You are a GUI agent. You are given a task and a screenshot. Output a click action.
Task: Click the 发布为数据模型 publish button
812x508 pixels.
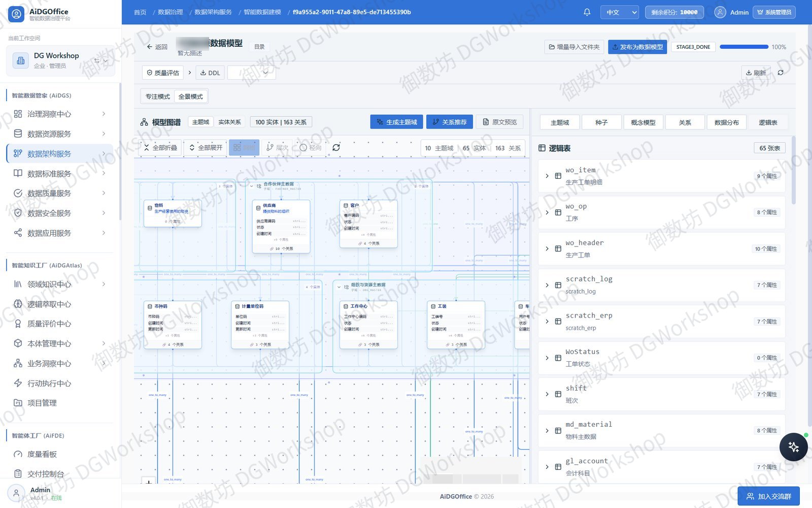637,47
